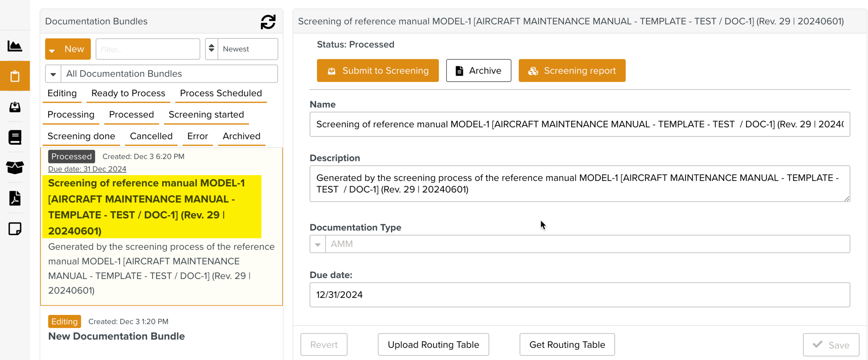This screenshot has width=868, height=360.
Task: Click the inbox download sidebar icon
Action: tap(15, 107)
